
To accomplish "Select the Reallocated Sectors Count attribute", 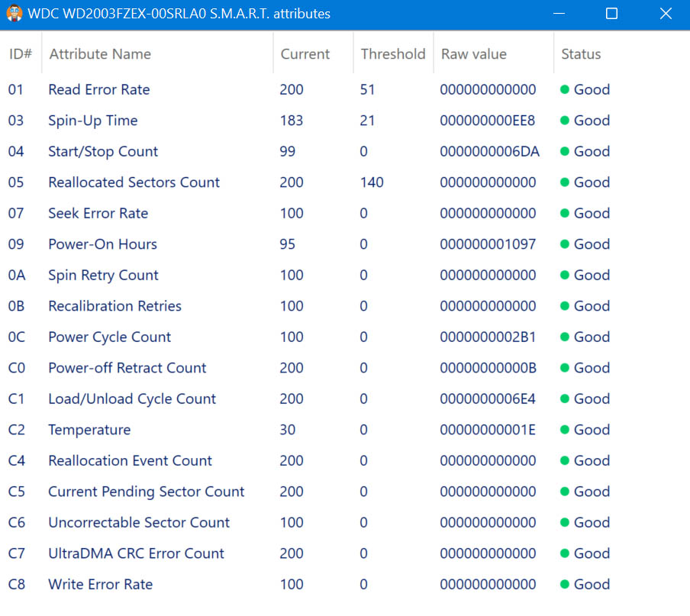I will click(134, 182).
